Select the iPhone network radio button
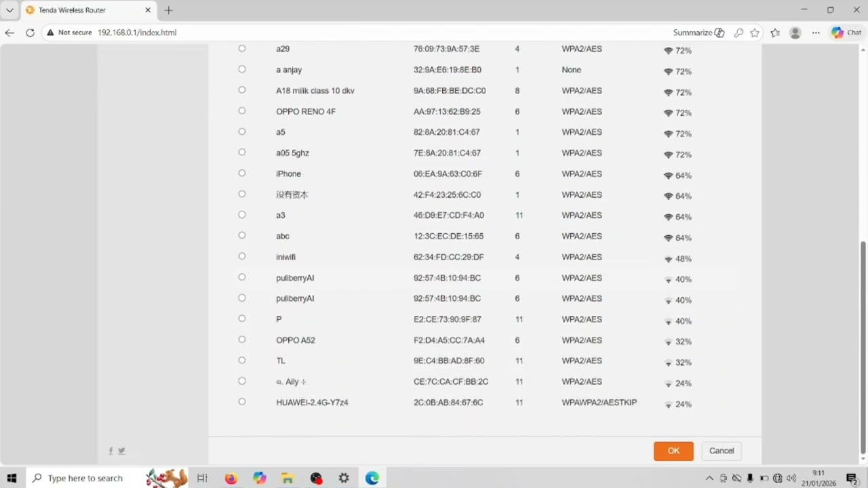 click(242, 174)
